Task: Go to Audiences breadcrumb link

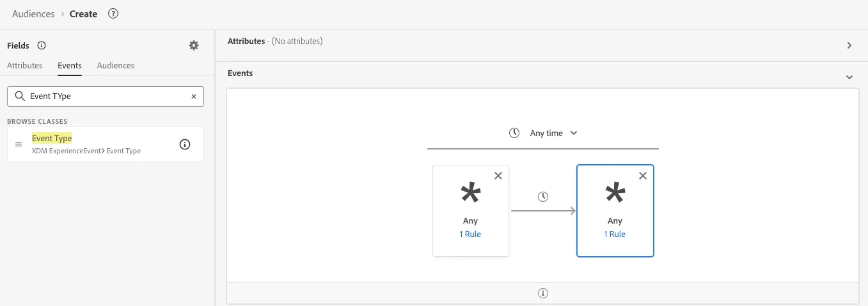Action: click(x=33, y=13)
